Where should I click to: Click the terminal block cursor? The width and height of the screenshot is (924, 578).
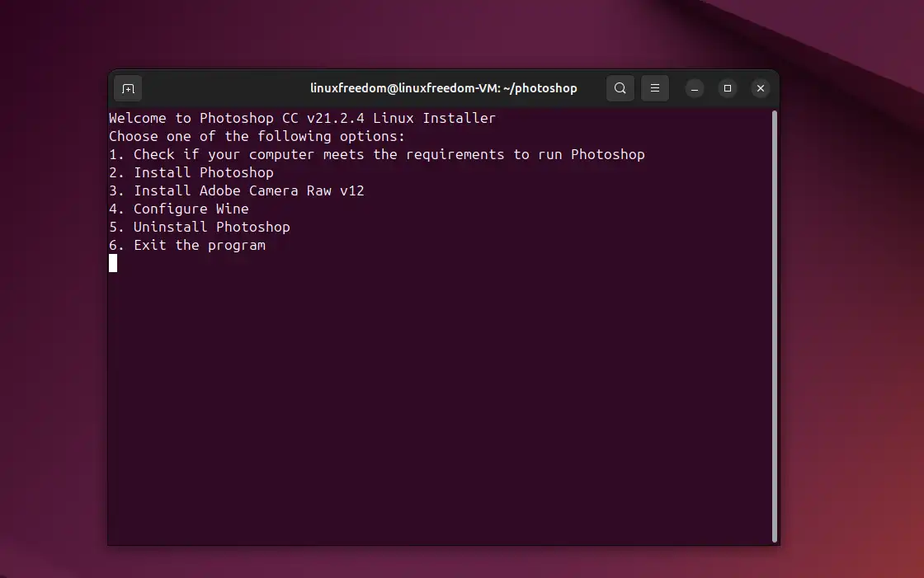click(113, 263)
